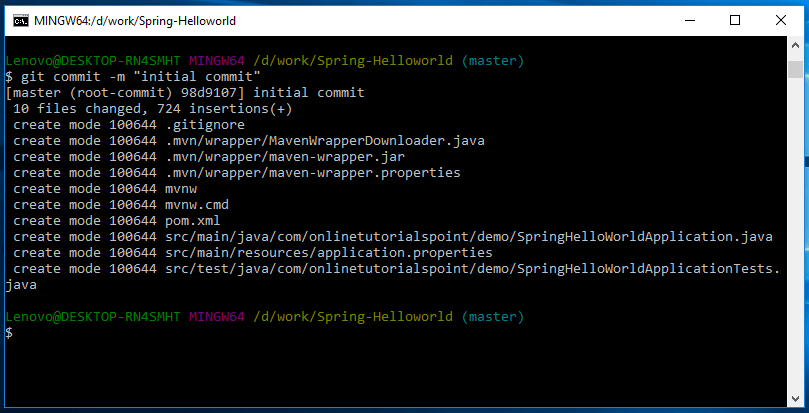
Task: Click the scrollbar up arrow
Action: pos(795,49)
